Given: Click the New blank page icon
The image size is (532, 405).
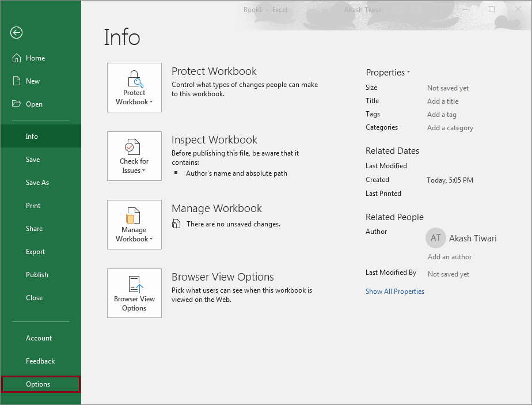Looking at the screenshot, I should click(x=17, y=81).
